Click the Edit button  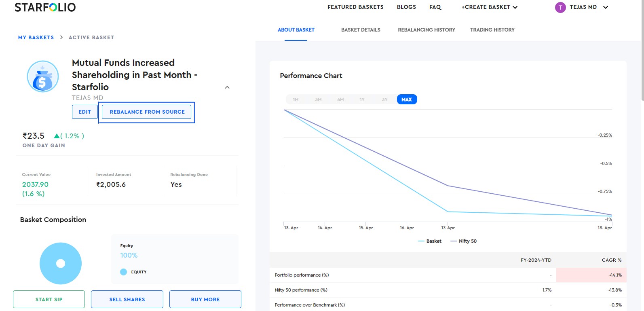click(85, 112)
